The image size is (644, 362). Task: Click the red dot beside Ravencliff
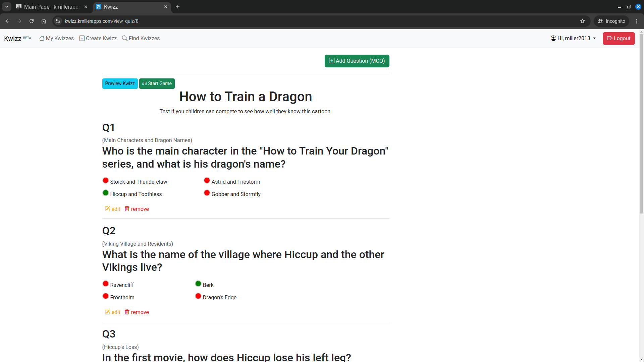(106, 284)
